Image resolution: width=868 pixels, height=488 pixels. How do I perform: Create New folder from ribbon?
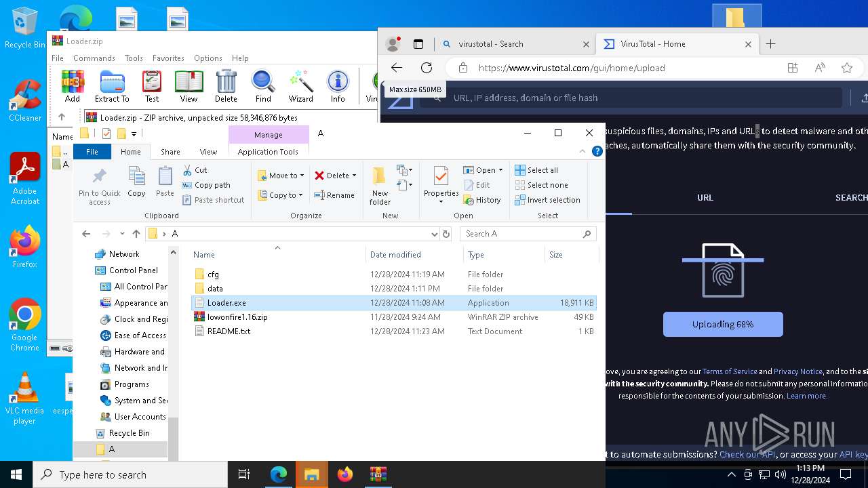(x=380, y=186)
